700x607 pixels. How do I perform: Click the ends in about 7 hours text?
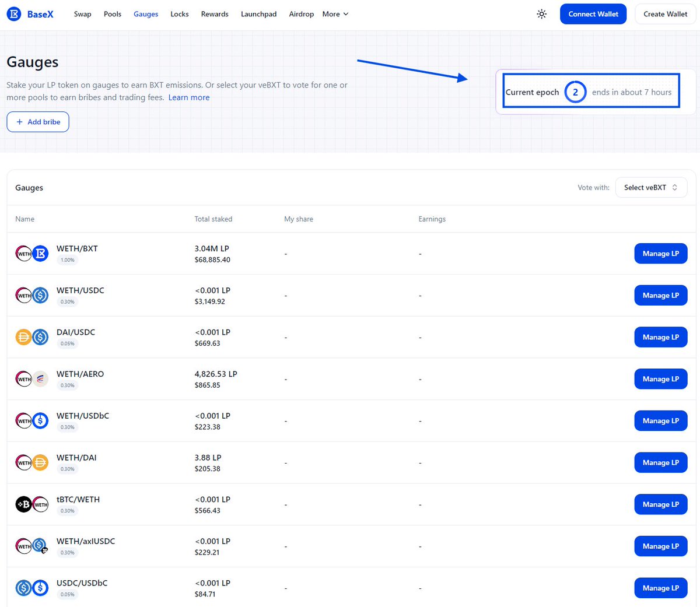coord(632,92)
